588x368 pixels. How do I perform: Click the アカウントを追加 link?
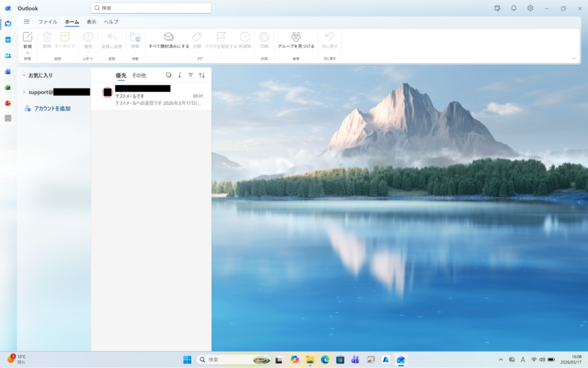pyautogui.click(x=52, y=109)
